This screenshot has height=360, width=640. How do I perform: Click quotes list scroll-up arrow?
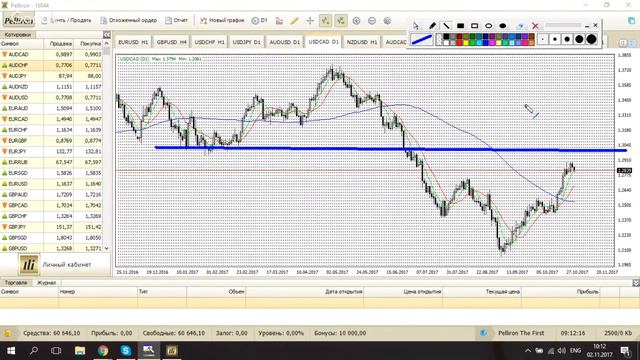tap(107, 43)
